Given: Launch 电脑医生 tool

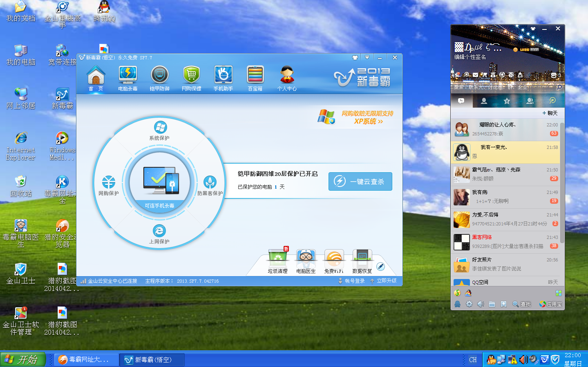Looking at the screenshot, I should (x=306, y=261).
